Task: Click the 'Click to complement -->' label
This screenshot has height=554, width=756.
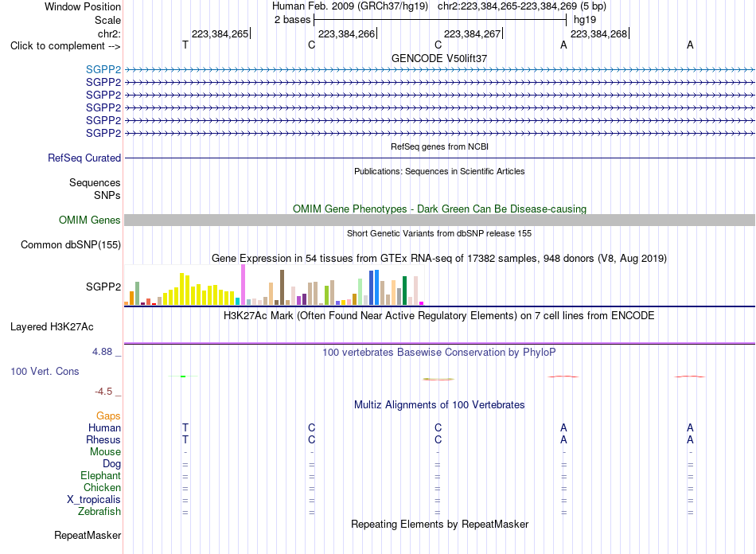Action: coord(65,46)
